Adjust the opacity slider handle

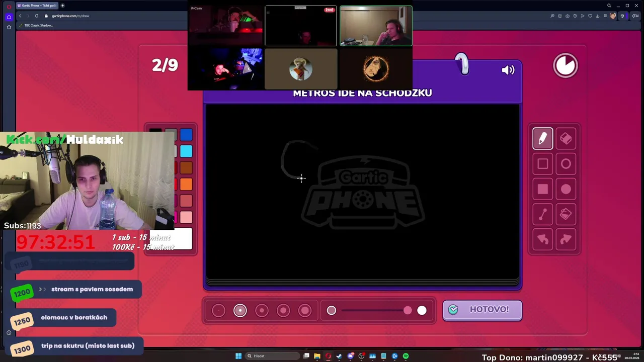pos(408,311)
